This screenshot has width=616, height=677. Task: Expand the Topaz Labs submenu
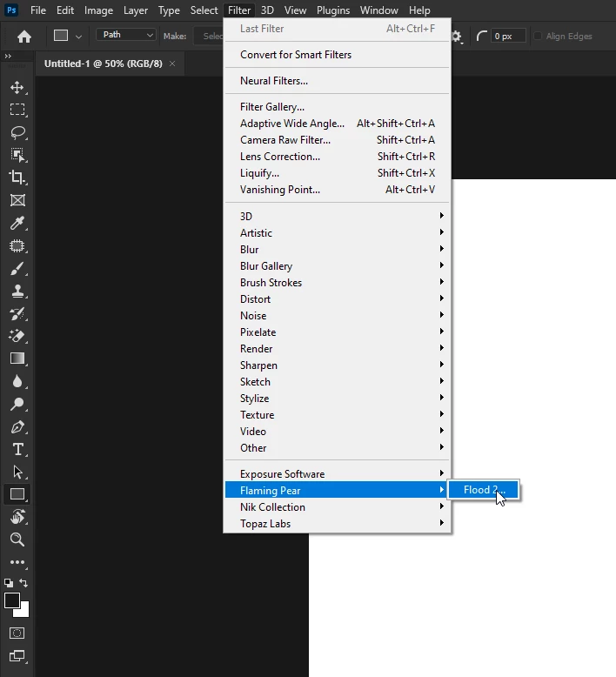click(x=337, y=523)
